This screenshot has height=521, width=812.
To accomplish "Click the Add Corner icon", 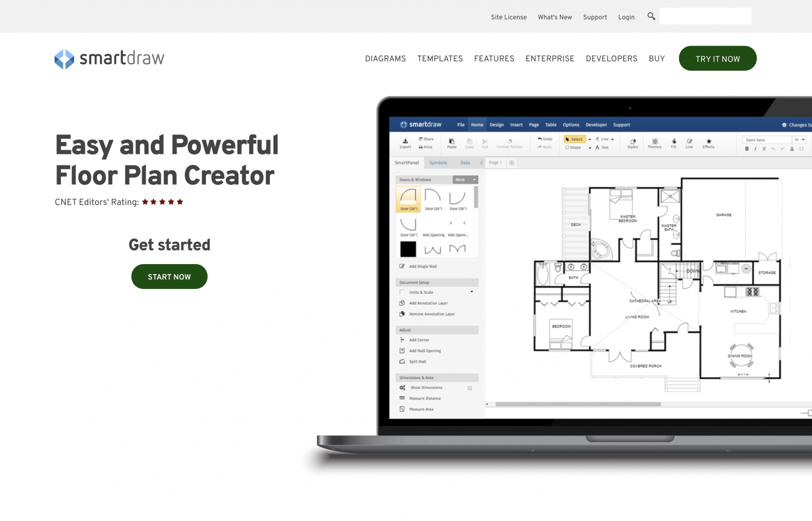I will (x=402, y=340).
